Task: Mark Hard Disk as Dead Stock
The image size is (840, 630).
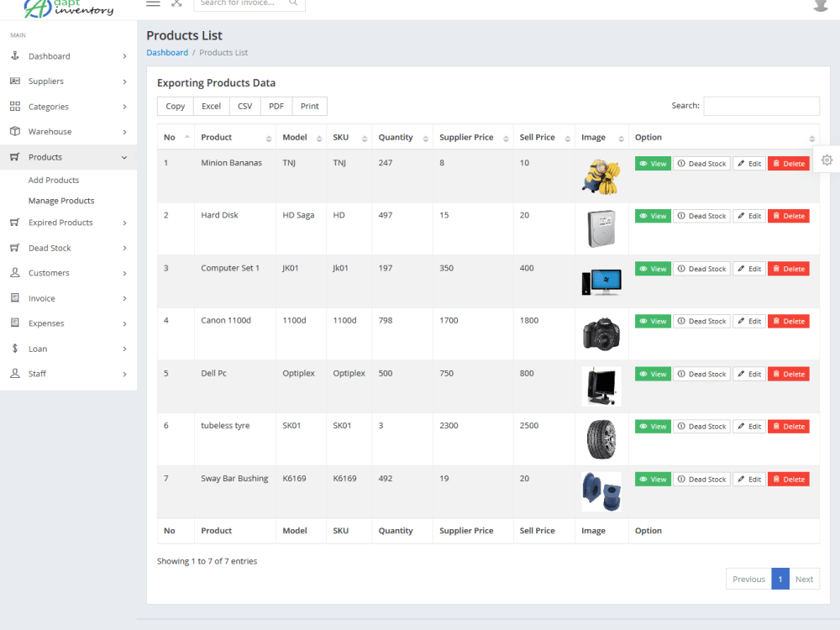Action: tap(701, 216)
